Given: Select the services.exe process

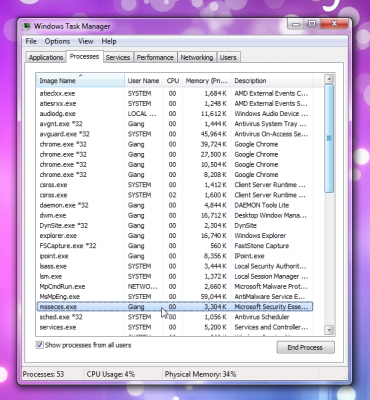Looking at the screenshot, I should coord(174,327).
